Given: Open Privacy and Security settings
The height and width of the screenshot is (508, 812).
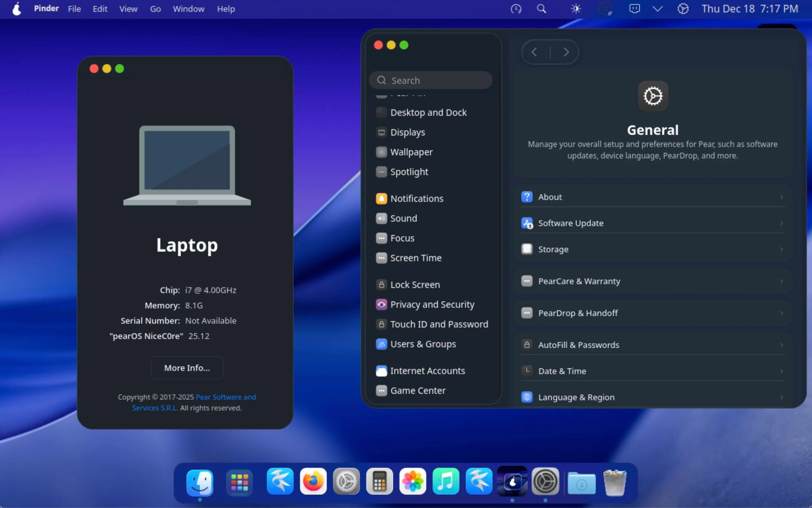Looking at the screenshot, I should [433, 305].
